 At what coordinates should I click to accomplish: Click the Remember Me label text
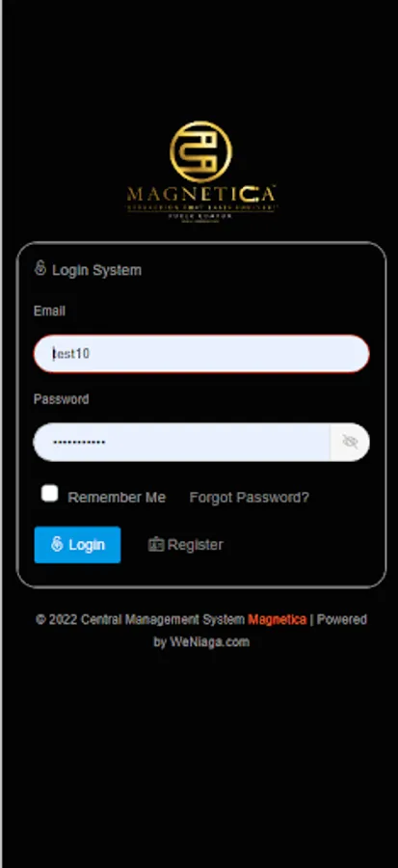pos(117,497)
